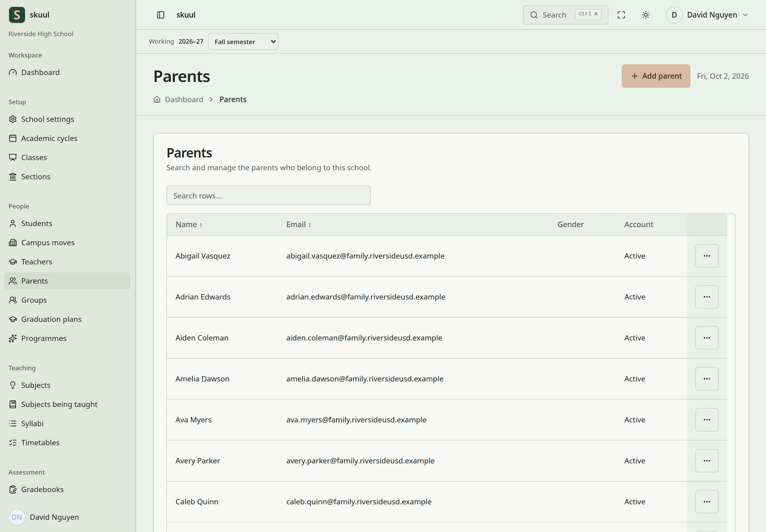Go to Programmes
Screen dimensions: 766x532
click(x=68, y=339)
